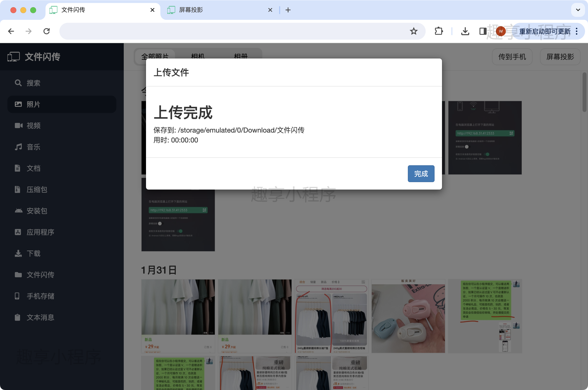
Task: Open the browser extensions menu
Action: click(439, 31)
